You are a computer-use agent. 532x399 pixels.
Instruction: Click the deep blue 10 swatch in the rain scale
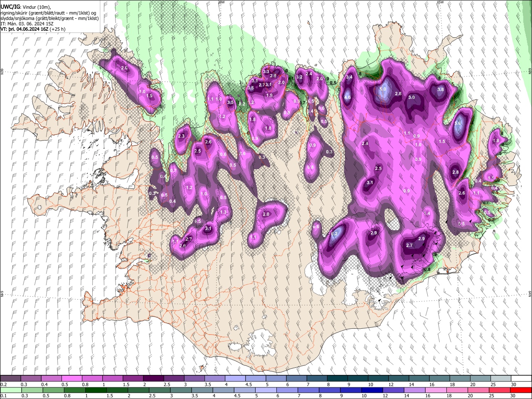point(372,390)
